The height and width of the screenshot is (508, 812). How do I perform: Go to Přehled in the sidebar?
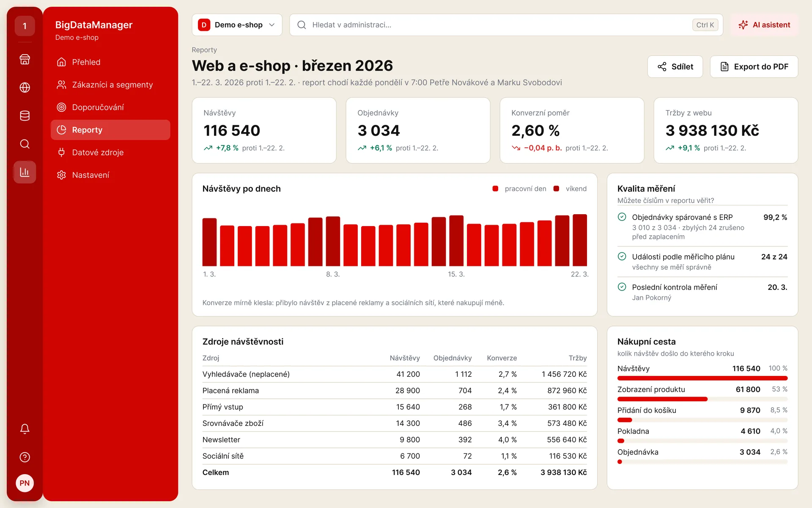(x=110, y=62)
